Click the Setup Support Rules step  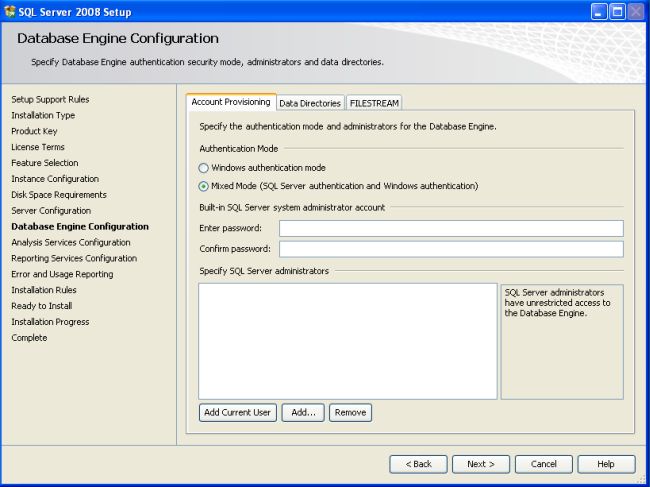pyautogui.click(x=50, y=99)
